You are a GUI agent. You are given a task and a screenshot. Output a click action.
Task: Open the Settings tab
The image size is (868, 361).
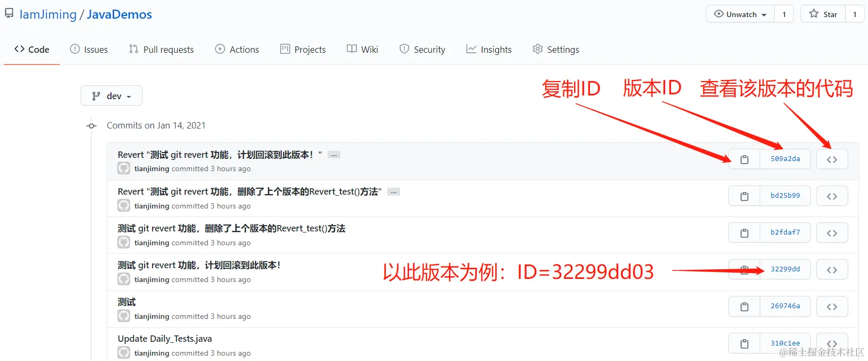tap(555, 49)
